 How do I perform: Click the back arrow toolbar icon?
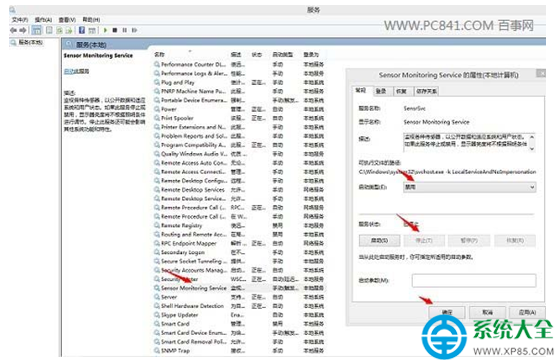tap(13, 30)
